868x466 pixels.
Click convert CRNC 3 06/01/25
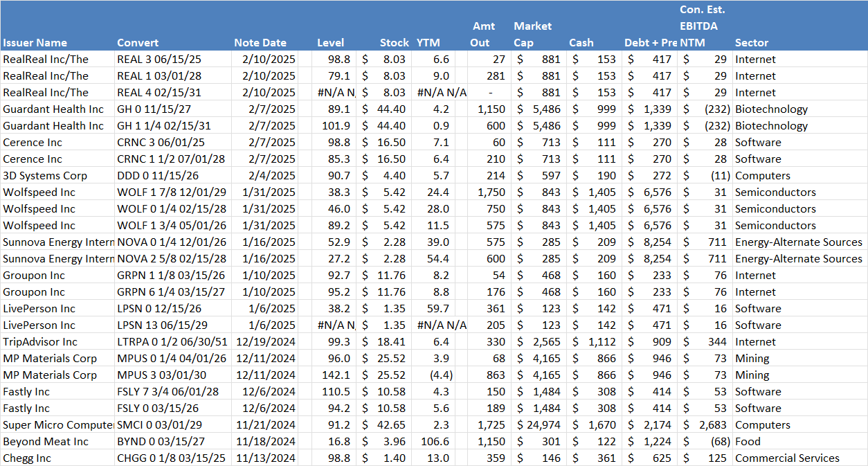162,143
